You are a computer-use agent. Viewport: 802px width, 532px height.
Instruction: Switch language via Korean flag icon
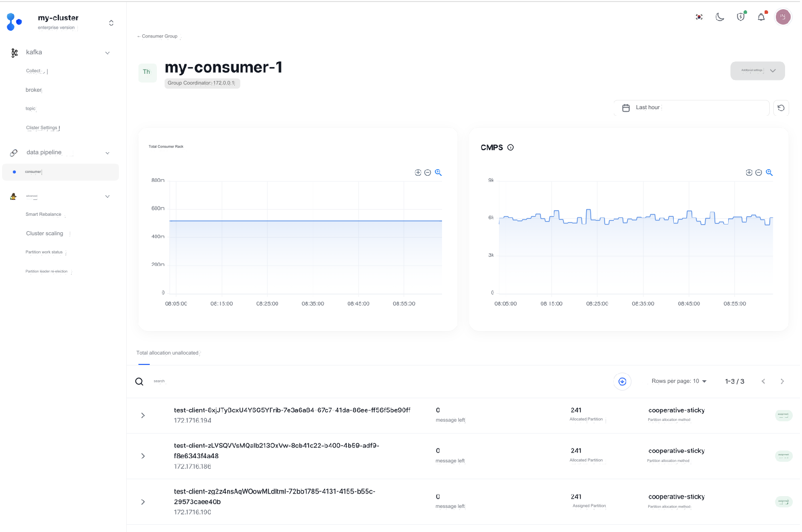(x=699, y=17)
